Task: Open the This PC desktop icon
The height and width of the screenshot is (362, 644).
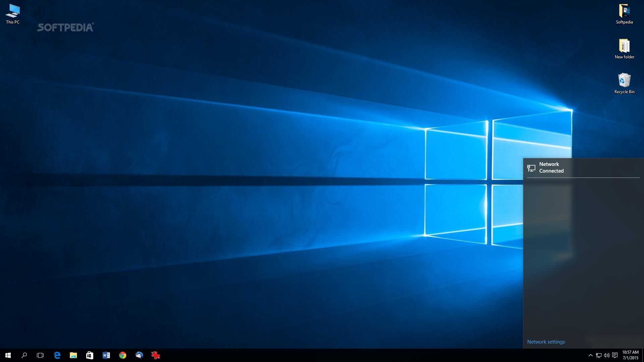Action: [13, 14]
